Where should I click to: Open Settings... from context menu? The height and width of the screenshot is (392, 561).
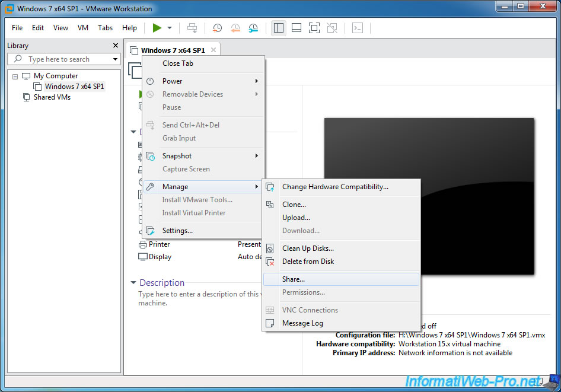pyautogui.click(x=203, y=231)
